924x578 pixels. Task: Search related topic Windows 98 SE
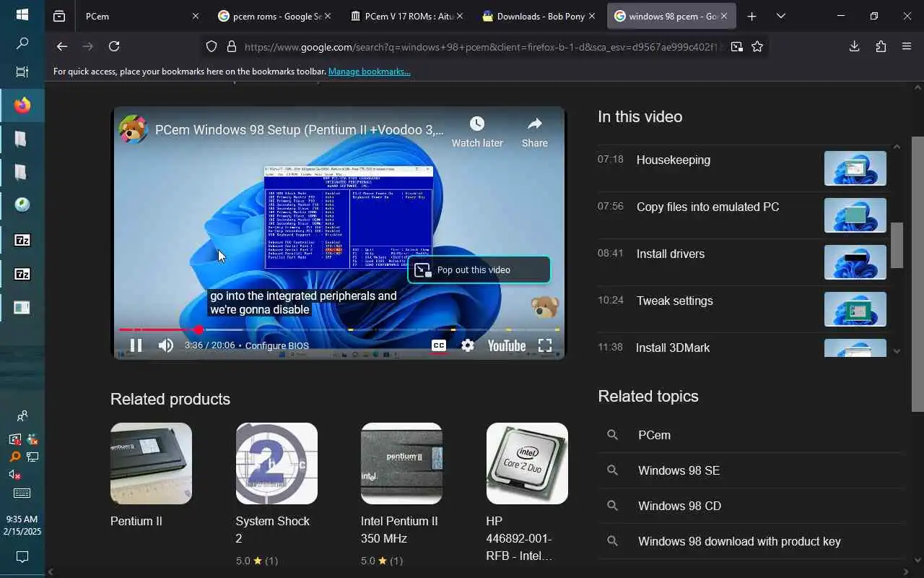751,470
